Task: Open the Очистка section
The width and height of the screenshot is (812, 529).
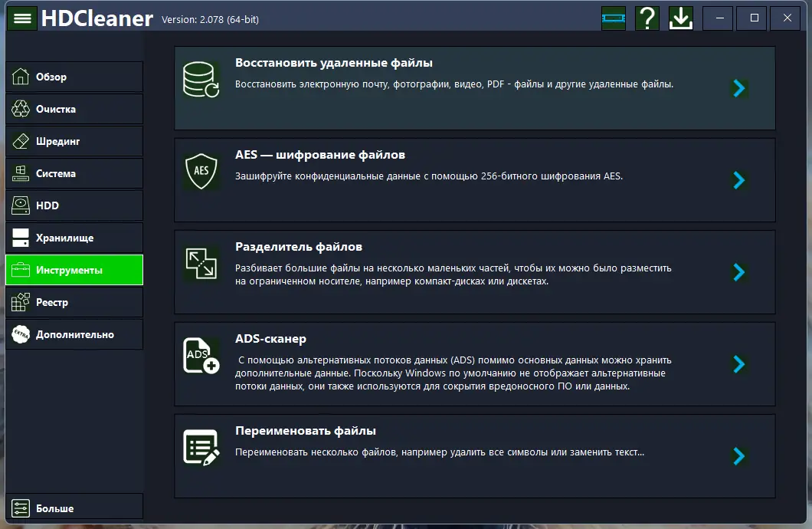Action: [x=74, y=109]
